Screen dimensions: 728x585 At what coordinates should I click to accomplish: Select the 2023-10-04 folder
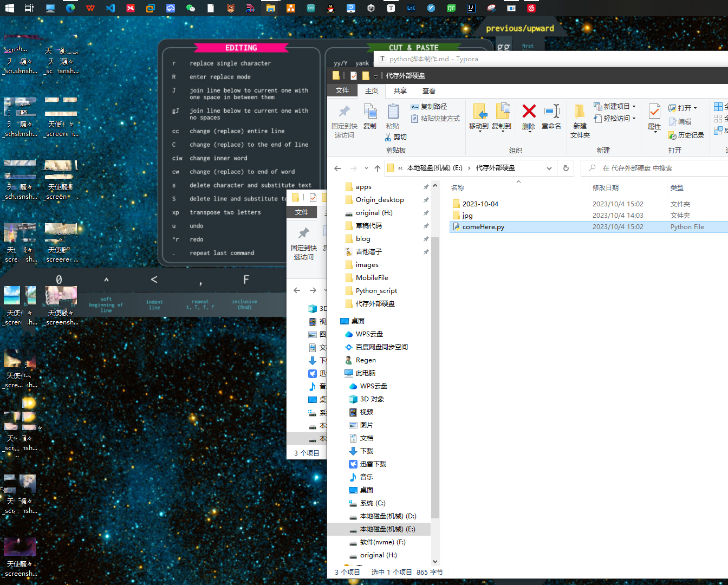pos(480,204)
